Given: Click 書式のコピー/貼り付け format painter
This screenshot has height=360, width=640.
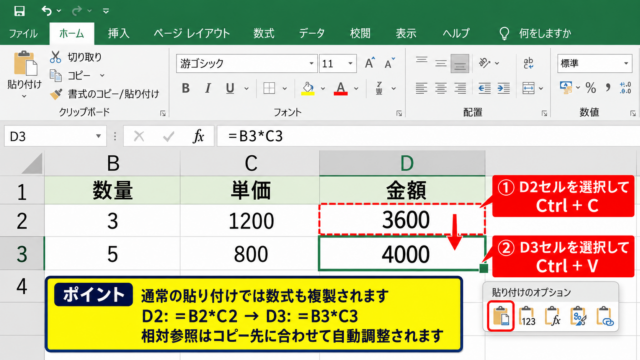Looking at the screenshot, I should pyautogui.click(x=104, y=94).
